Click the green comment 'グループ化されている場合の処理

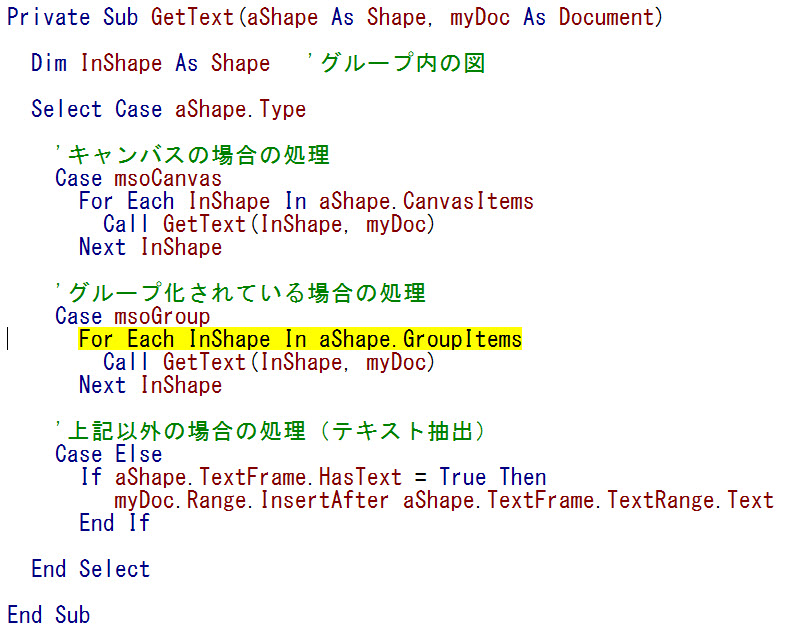(x=240, y=294)
